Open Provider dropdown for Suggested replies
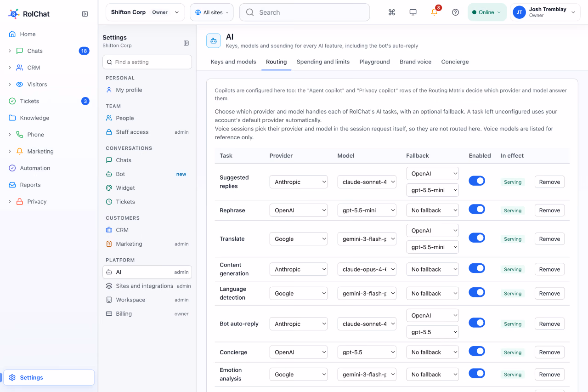This screenshot has height=392, width=588. tap(299, 182)
